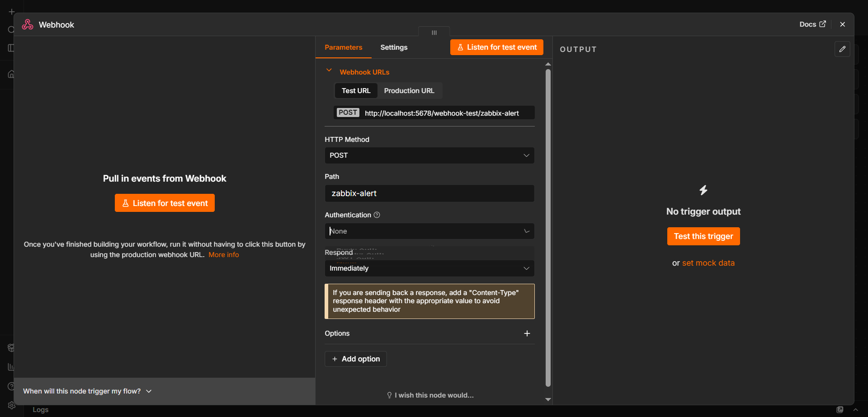The height and width of the screenshot is (417, 868).
Task: Click the Webhook node icon in header
Action: click(x=28, y=24)
